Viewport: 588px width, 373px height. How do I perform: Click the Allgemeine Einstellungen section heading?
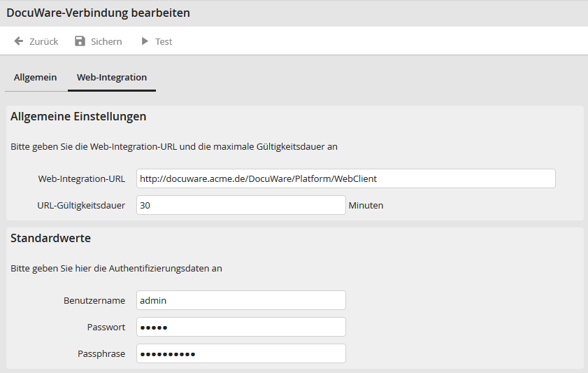point(78,116)
